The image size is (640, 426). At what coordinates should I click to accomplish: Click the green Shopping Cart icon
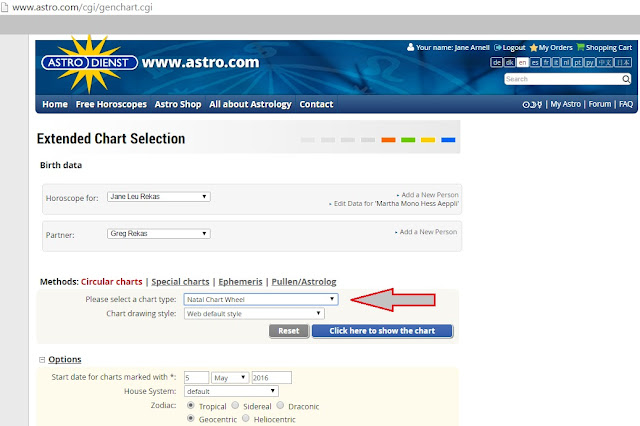(580, 47)
